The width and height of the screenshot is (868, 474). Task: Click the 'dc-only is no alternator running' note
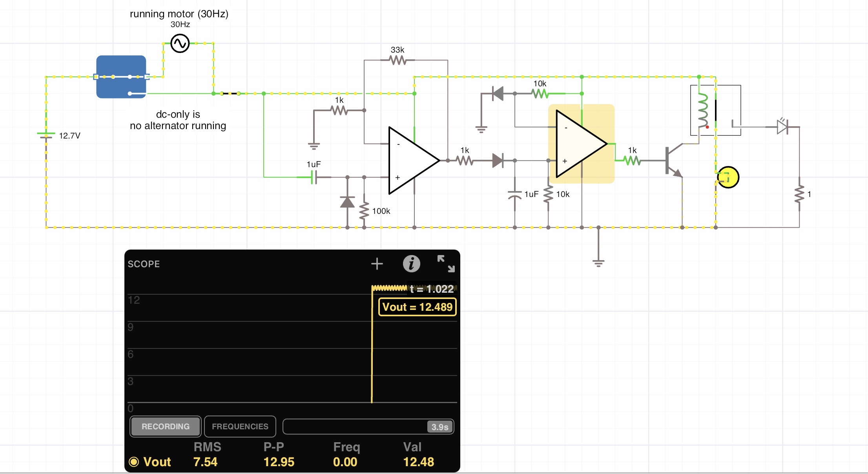[x=178, y=120]
